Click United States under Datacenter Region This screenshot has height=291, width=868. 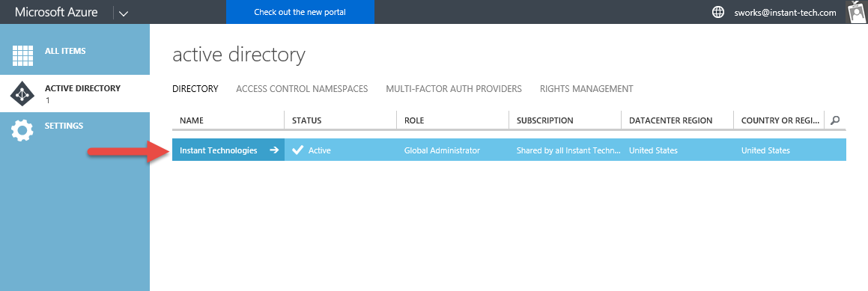(653, 150)
